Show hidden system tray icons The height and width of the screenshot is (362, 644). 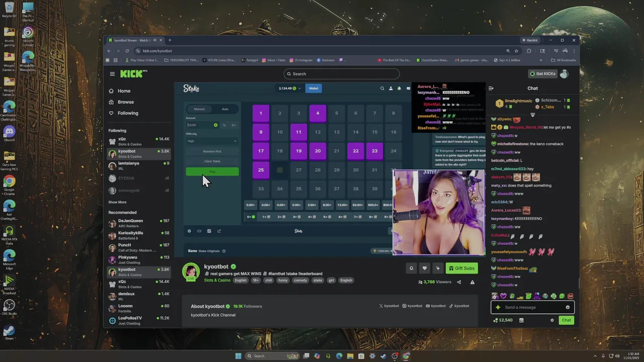tap(595, 356)
